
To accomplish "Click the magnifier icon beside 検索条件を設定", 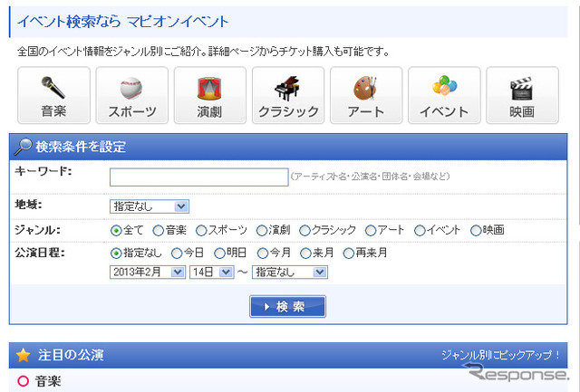I will click(x=24, y=147).
